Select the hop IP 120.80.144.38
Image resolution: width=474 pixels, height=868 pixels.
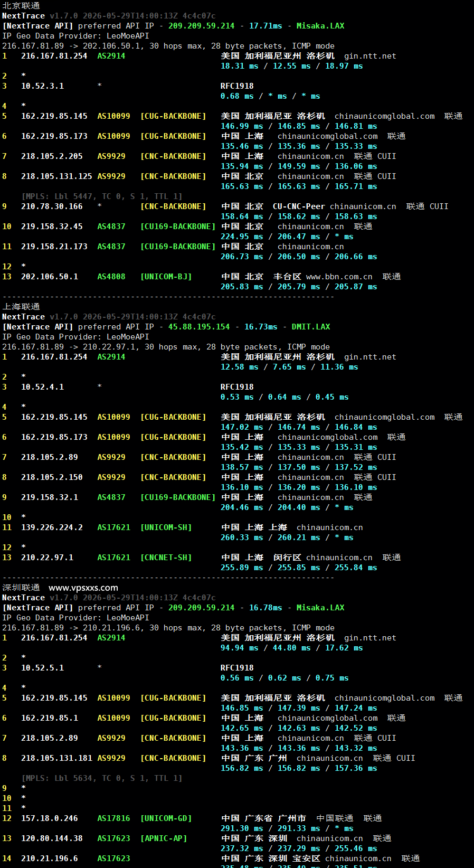(x=52, y=838)
